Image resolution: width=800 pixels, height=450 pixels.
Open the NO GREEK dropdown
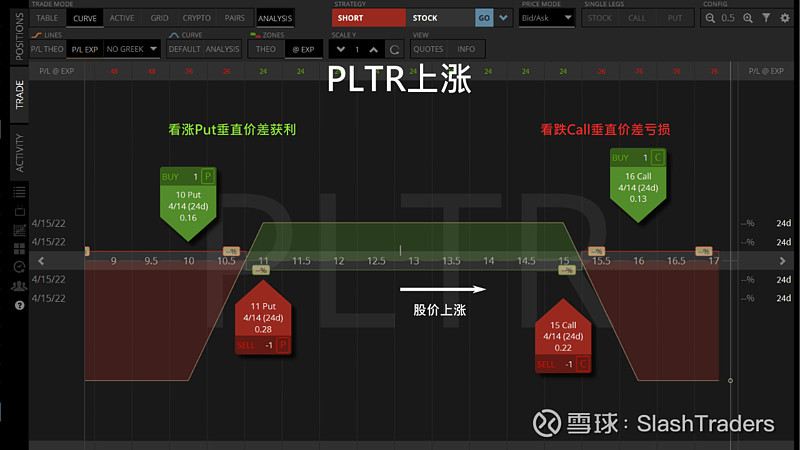[132, 49]
